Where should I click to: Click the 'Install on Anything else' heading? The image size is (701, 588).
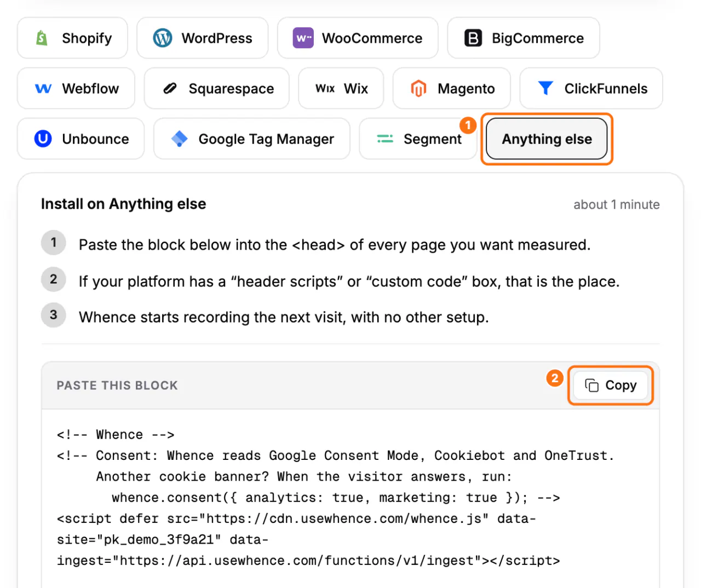point(124,204)
